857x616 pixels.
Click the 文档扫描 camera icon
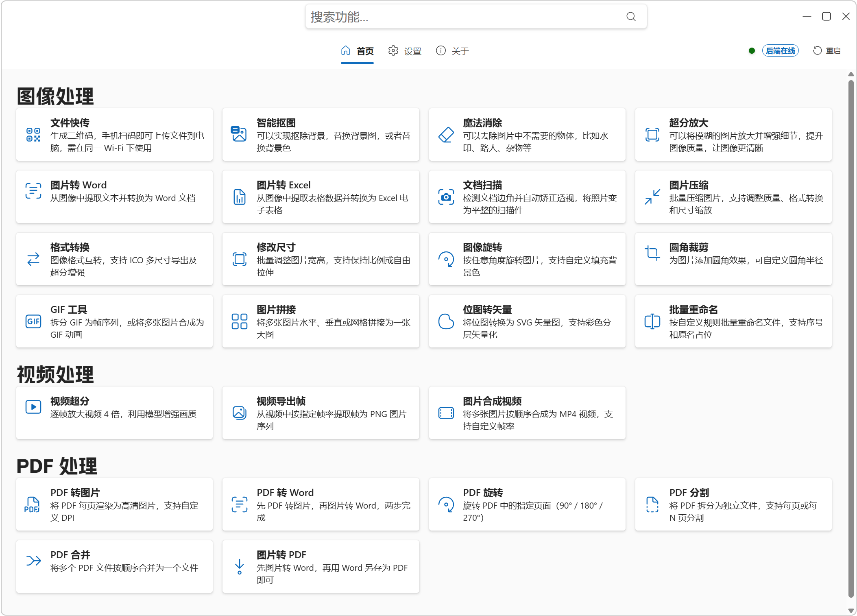coord(446,197)
